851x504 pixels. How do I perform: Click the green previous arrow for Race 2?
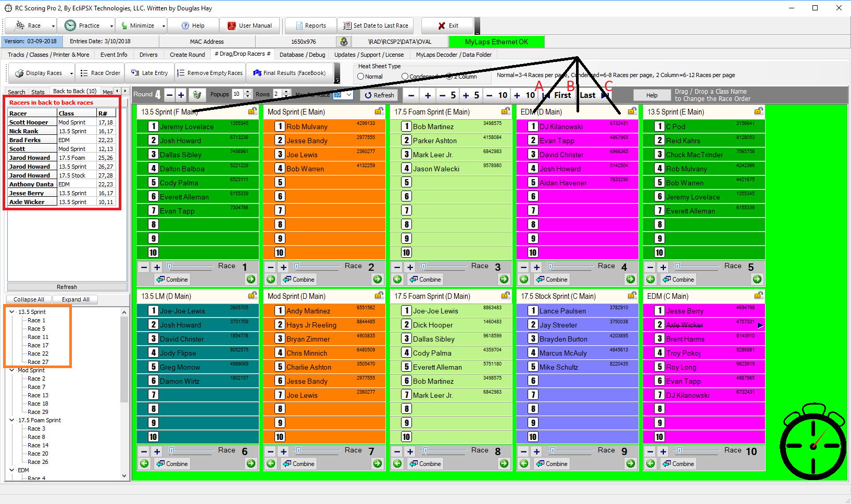click(x=271, y=280)
